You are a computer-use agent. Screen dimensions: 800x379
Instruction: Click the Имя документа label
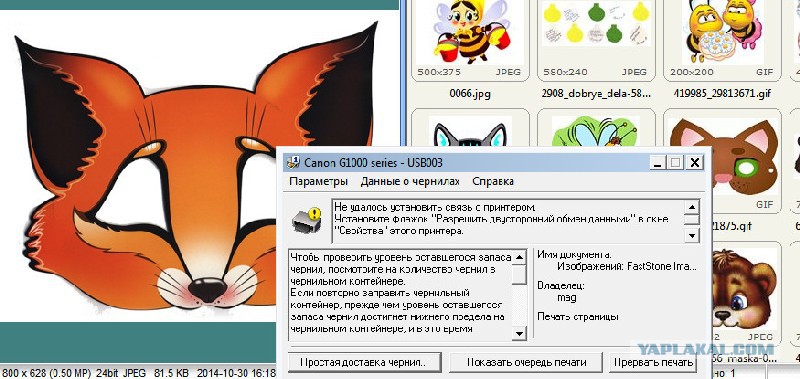574,255
